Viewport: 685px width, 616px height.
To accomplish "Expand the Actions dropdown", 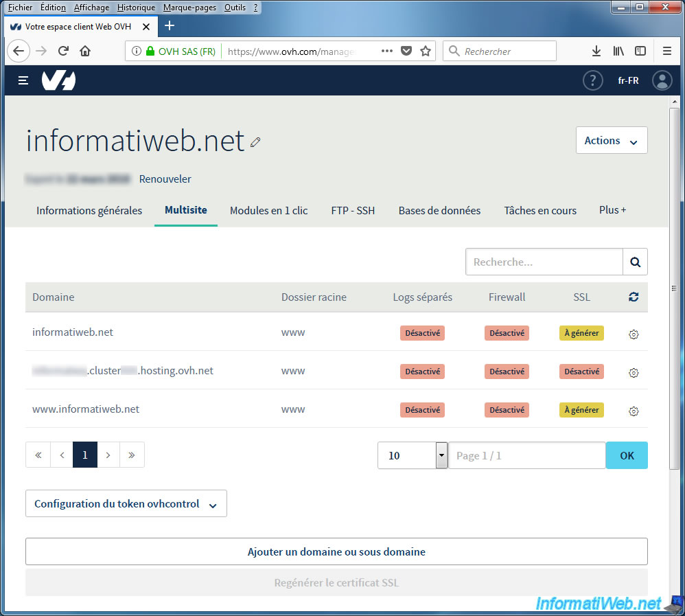I will (x=611, y=140).
